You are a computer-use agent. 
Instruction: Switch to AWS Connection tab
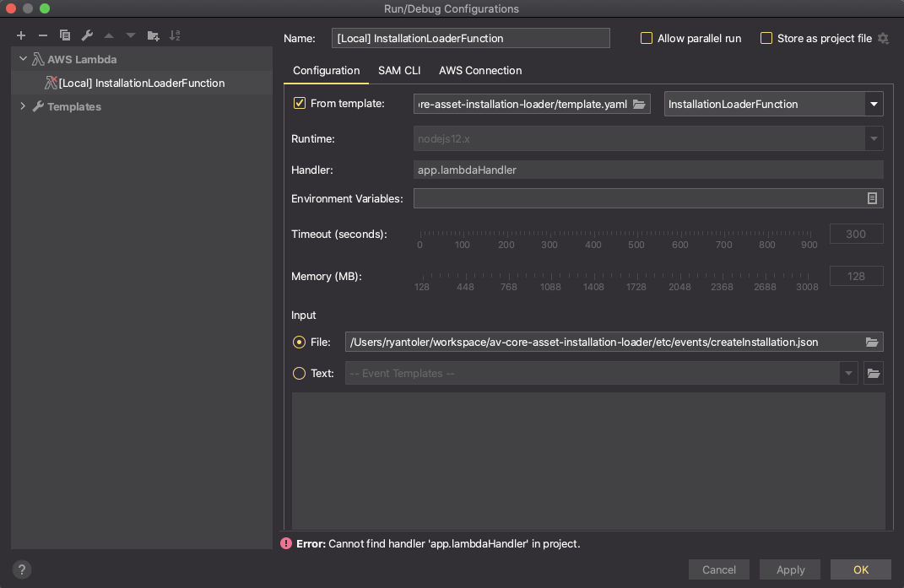[480, 70]
